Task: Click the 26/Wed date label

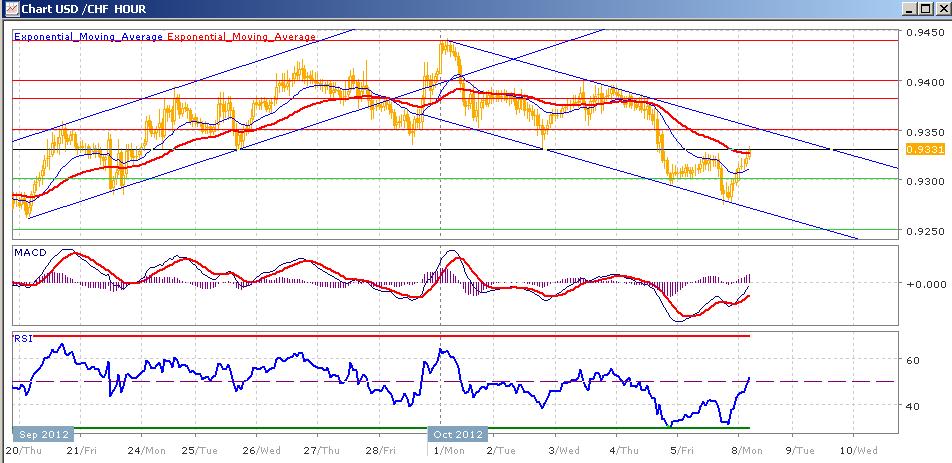Action: click(264, 450)
